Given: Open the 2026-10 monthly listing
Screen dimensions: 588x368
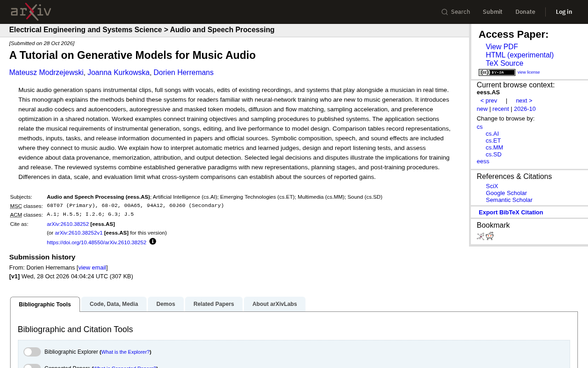Looking at the screenshot, I should (525, 109).
